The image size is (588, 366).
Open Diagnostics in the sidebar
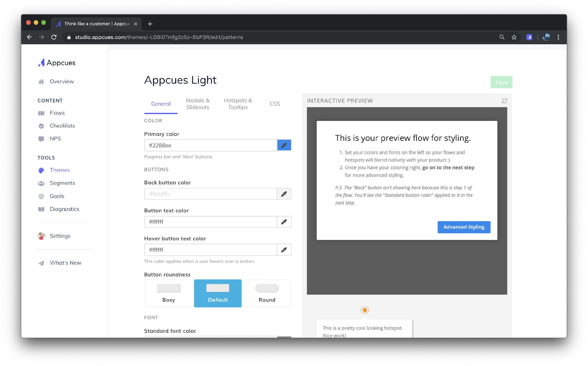[64, 209]
